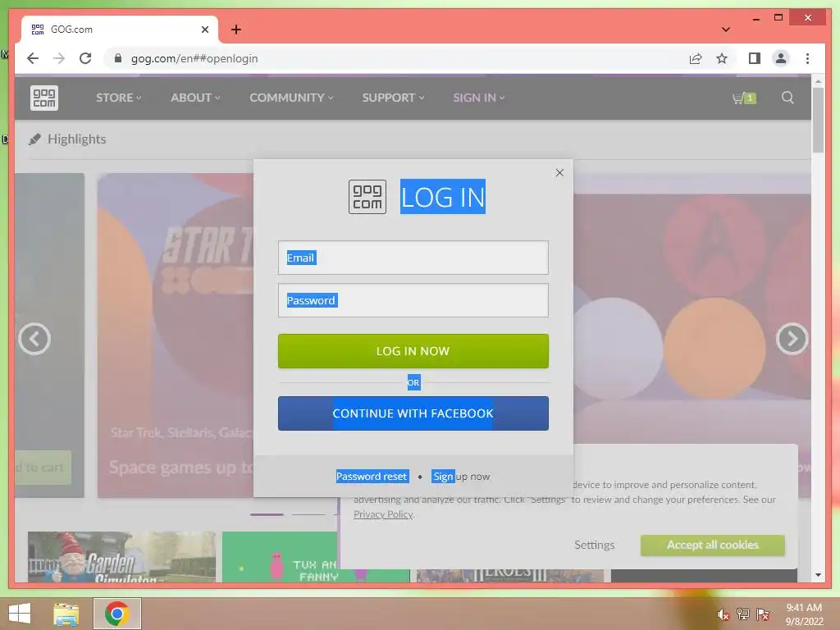Click the page scrollbar up arrow

(818, 81)
